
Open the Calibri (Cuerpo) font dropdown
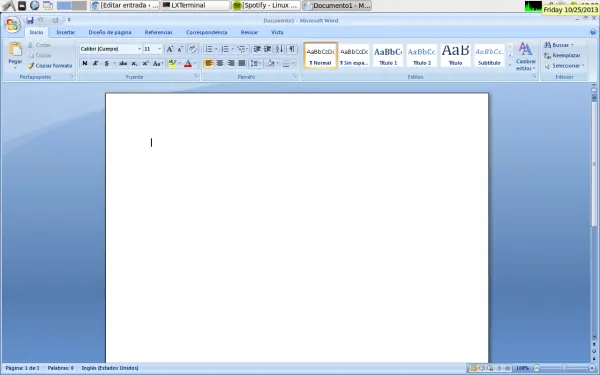click(x=139, y=49)
